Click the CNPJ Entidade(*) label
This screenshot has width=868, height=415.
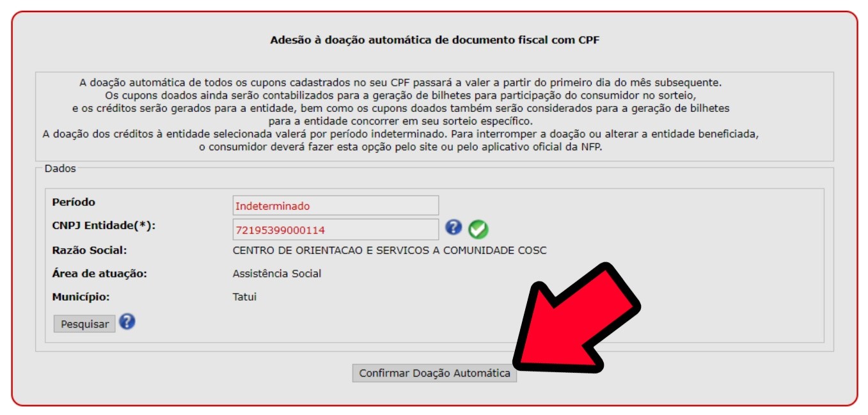(x=104, y=226)
